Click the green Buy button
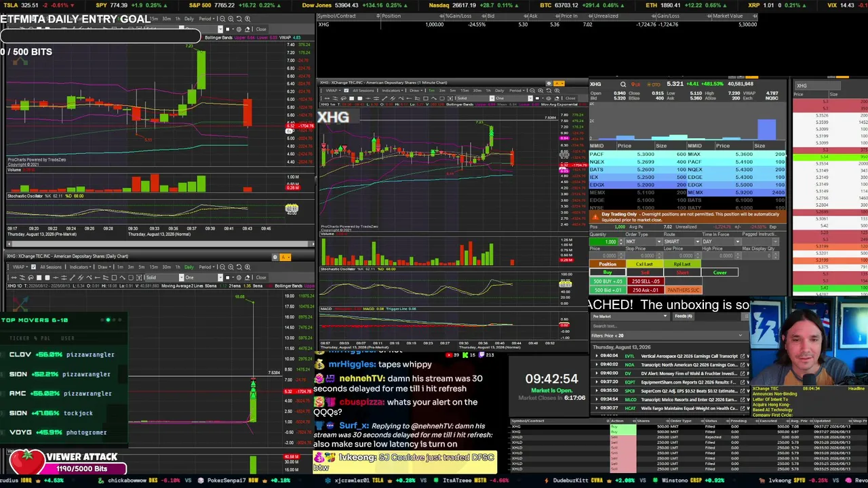 [608, 272]
